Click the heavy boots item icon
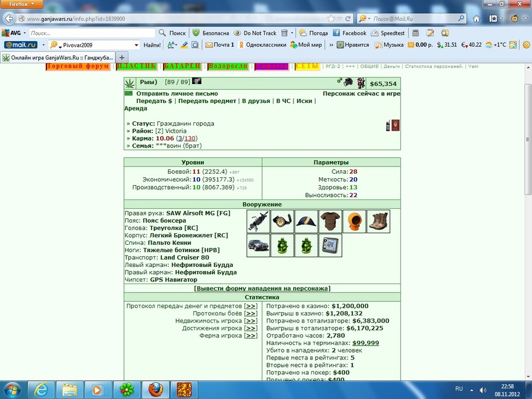532x399 pixels. [x=379, y=221]
